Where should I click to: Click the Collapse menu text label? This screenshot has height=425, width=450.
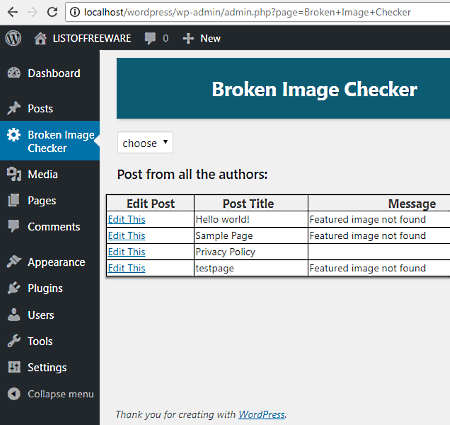(x=61, y=394)
